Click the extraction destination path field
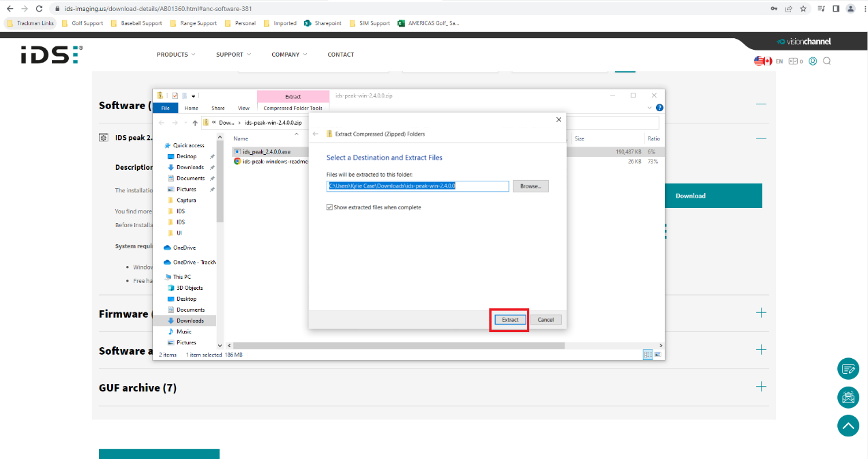868x459 pixels. 417,186
